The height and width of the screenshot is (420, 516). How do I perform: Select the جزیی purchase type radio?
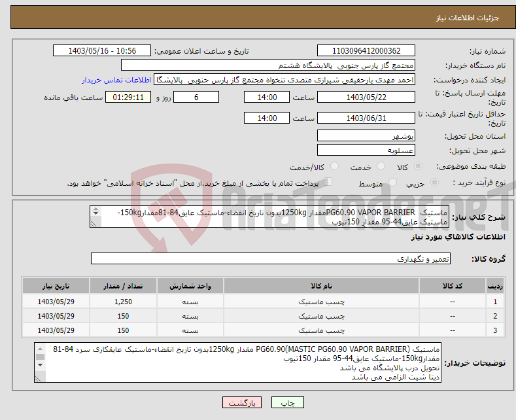coord(434,183)
